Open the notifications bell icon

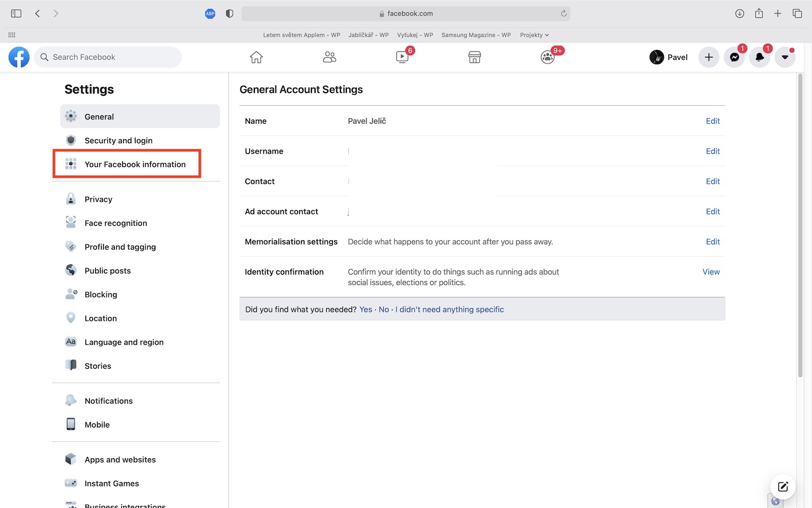tap(760, 57)
